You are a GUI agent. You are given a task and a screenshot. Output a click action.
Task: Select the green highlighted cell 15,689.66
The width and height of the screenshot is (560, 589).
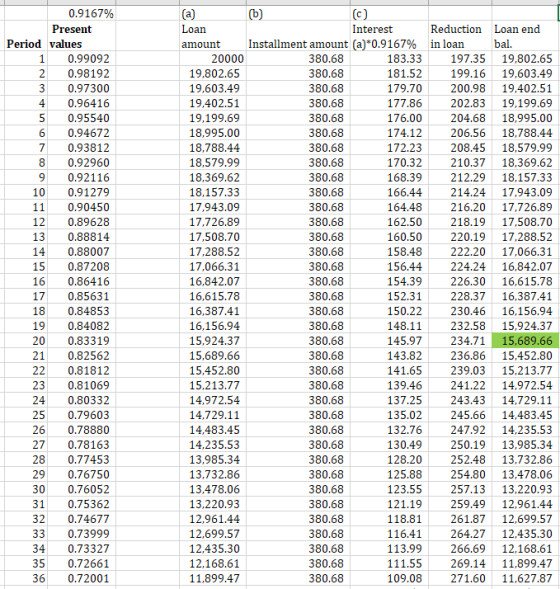[525, 341]
